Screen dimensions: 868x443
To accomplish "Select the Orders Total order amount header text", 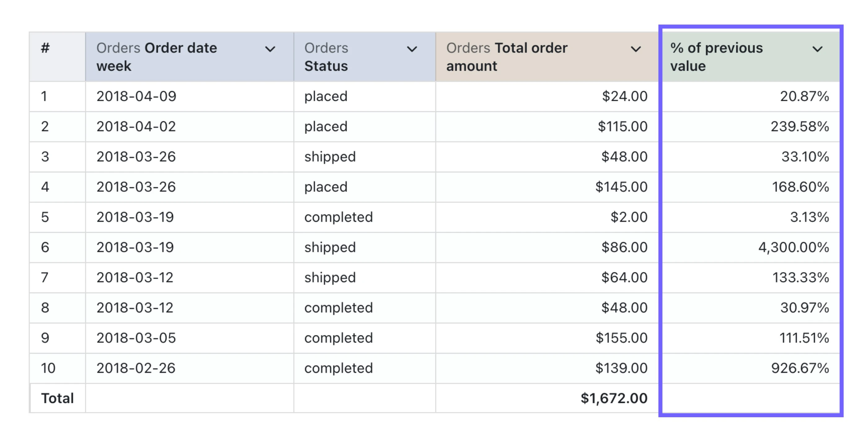I will 507,57.
